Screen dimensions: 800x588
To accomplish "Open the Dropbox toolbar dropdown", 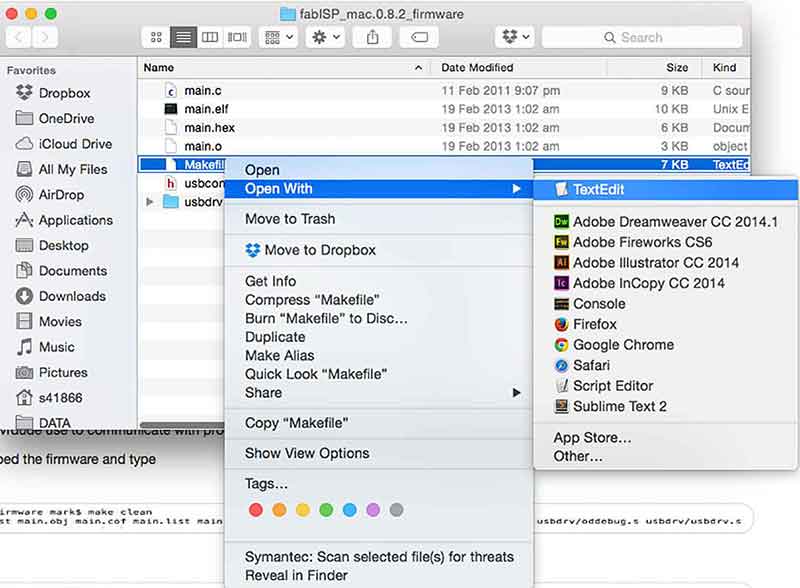I will (x=515, y=37).
